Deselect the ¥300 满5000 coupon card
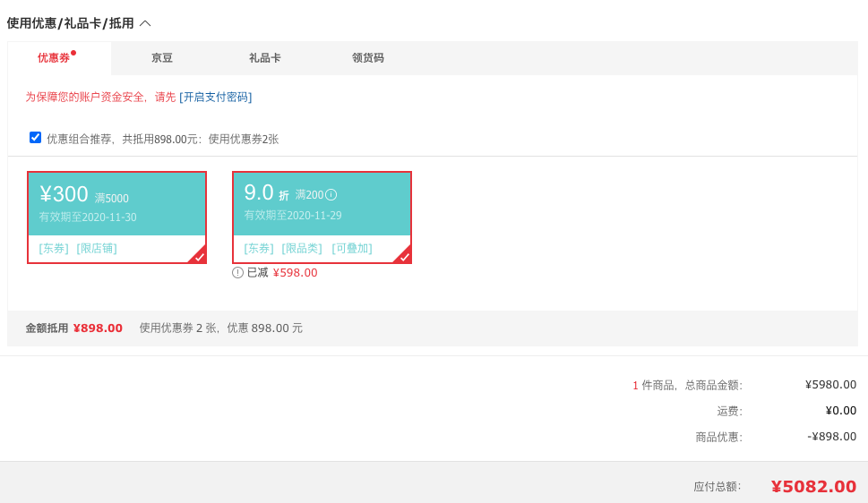The image size is (868, 503). [x=116, y=217]
